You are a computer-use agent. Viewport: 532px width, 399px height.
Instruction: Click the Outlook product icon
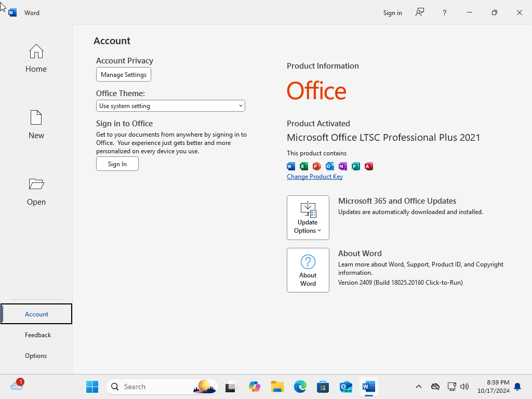click(x=329, y=166)
